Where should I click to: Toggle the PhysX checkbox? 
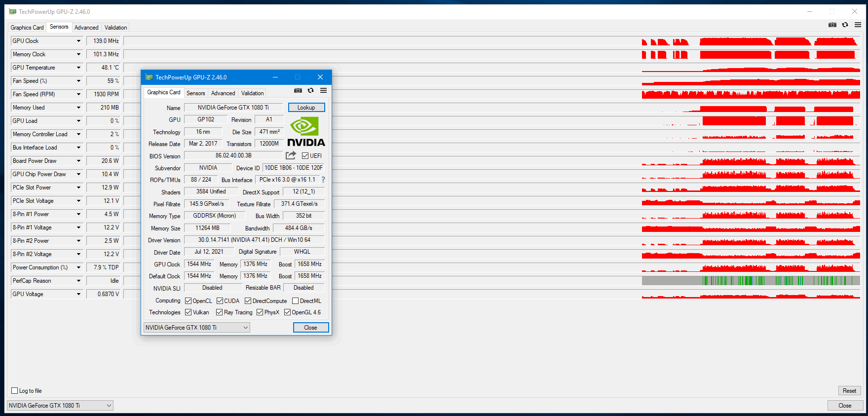point(260,312)
